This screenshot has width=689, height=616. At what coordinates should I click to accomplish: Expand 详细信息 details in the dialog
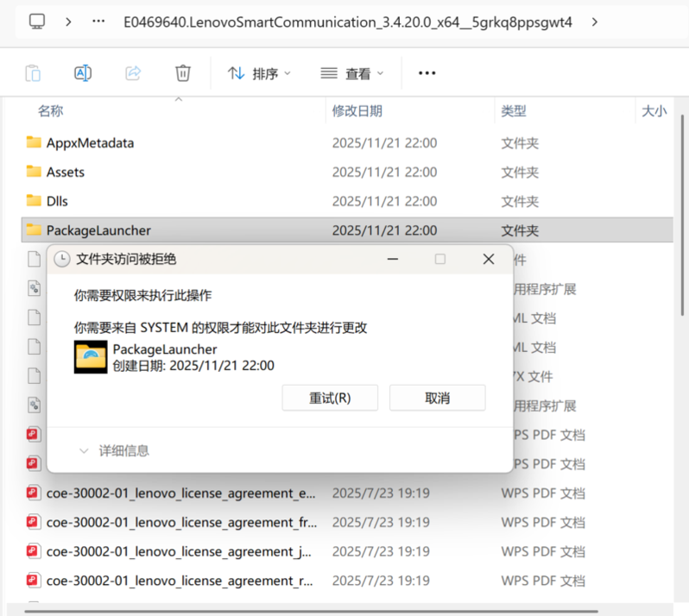114,450
